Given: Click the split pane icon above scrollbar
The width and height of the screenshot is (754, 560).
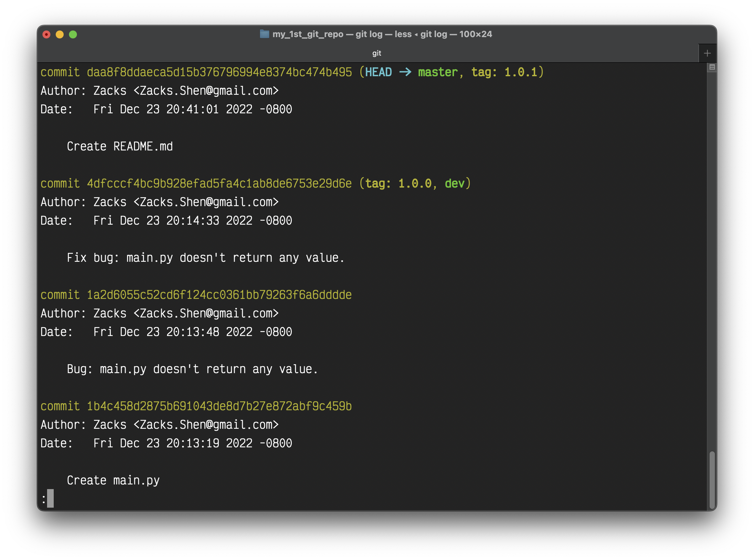Looking at the screenshot, I should [712, 67].
